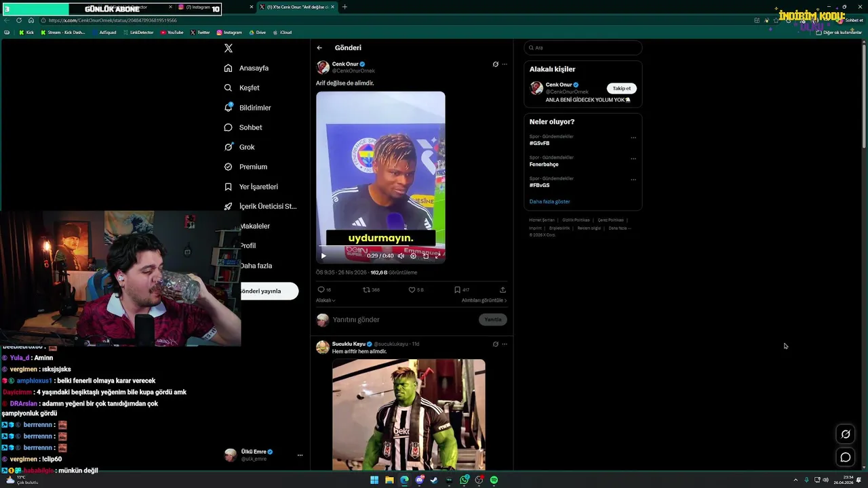Open the YouTube bookmark

click(x=172, y=33)
